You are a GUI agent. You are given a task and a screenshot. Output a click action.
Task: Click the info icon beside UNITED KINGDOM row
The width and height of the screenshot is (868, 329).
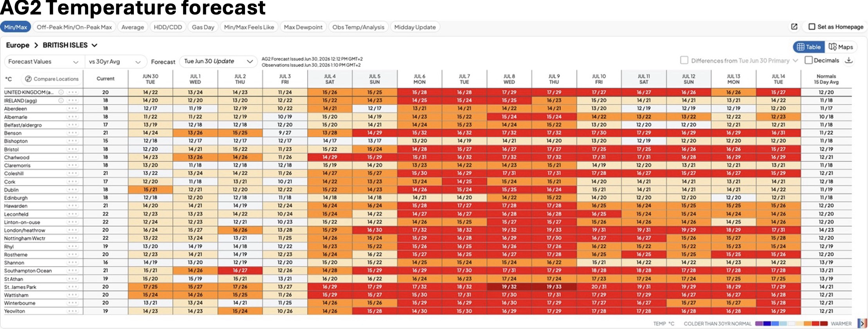pos(61,92)
